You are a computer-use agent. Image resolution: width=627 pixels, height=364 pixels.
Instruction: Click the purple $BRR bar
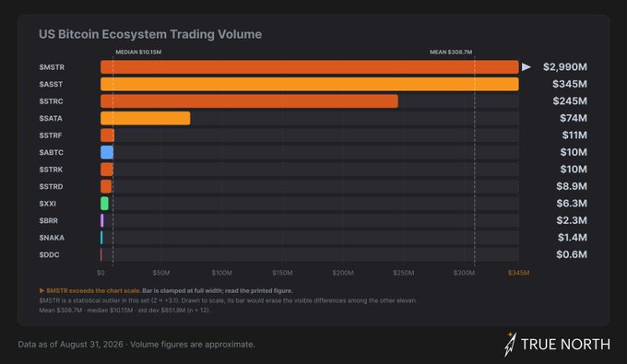click(102, 220)
